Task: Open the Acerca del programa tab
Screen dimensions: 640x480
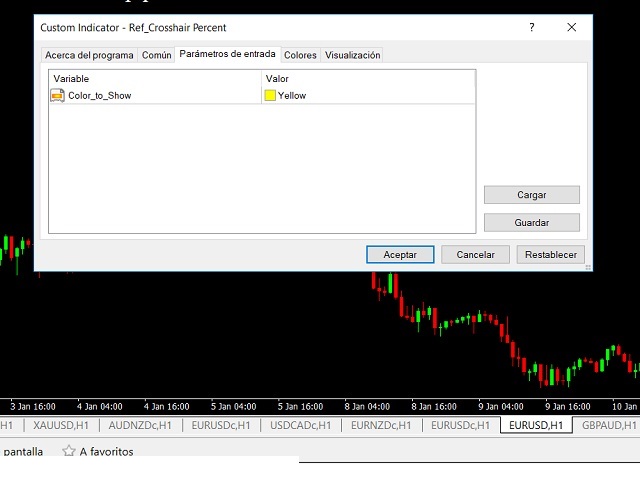Action: pyautogui.click(x=89, y=55)
